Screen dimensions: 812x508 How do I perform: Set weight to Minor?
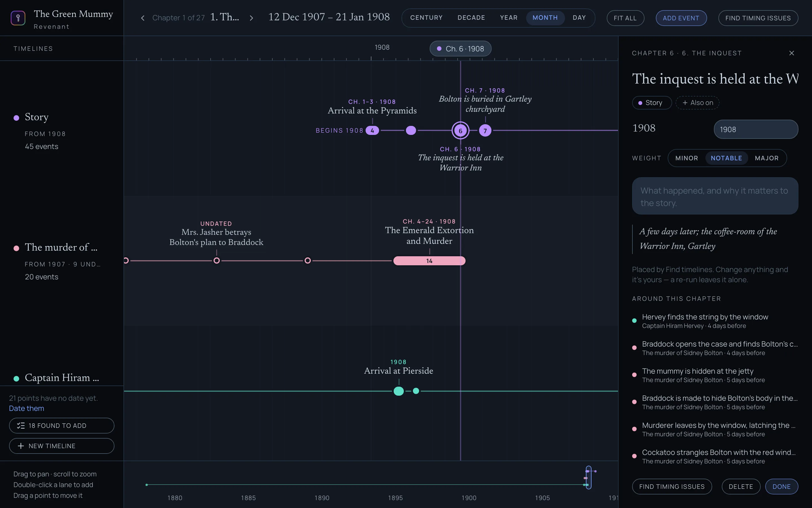click(687, 158)
